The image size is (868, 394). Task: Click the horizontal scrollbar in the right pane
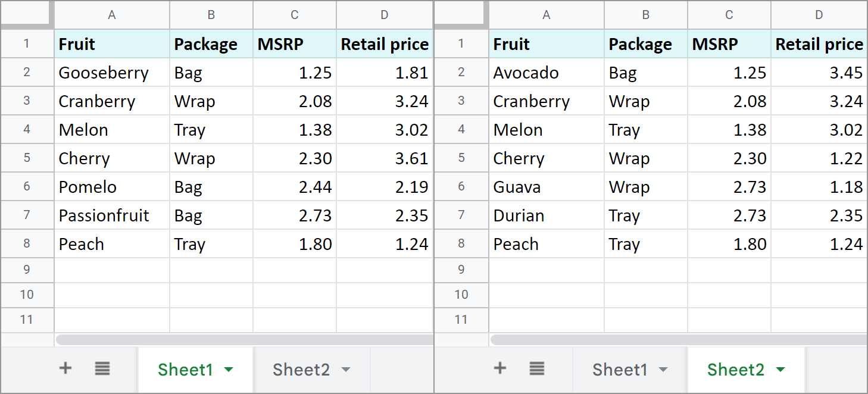point(679,340)
